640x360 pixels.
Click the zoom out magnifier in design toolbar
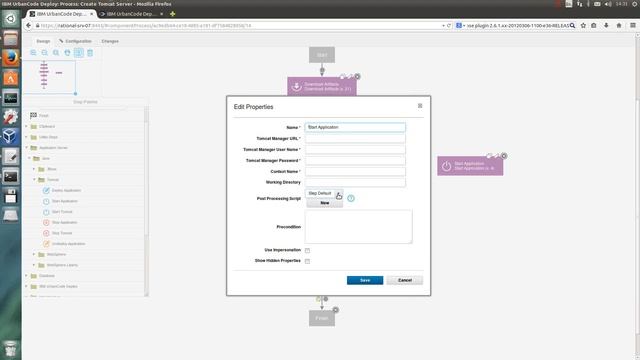[44, 53]
